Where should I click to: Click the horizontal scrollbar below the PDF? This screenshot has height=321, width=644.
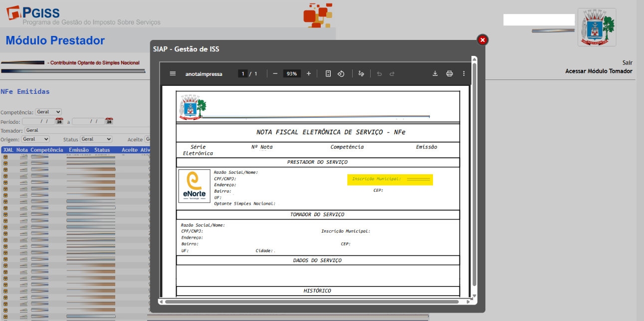coord(312,302)
